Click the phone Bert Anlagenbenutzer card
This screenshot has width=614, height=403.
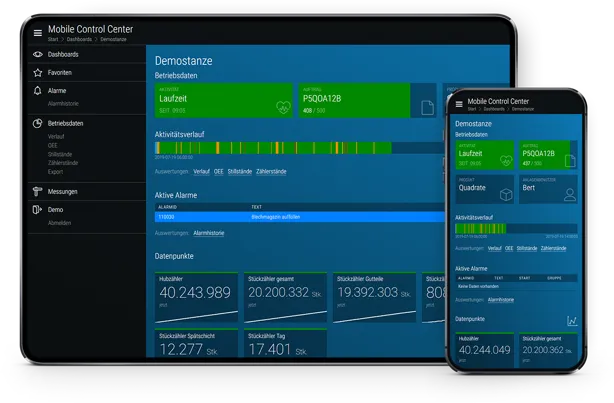pos(548,189)
